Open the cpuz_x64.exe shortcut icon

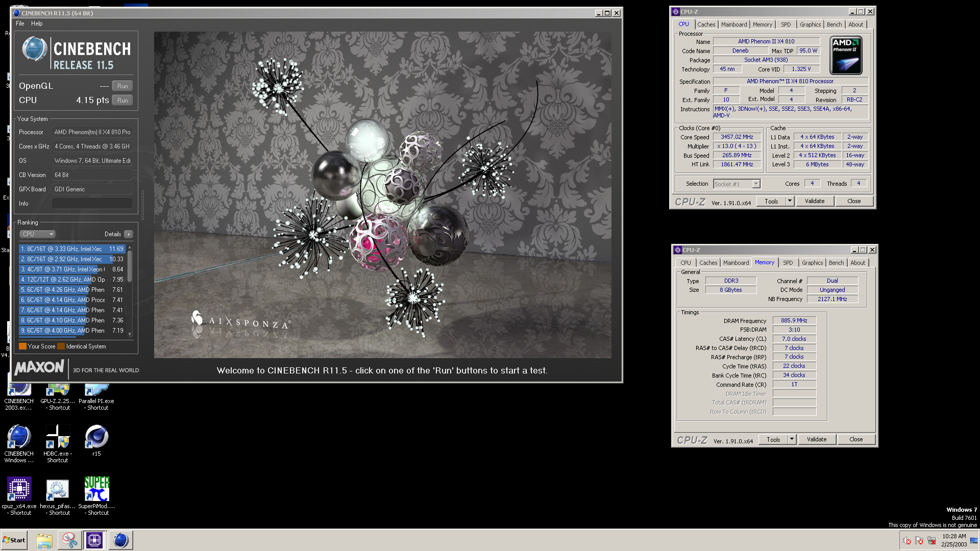pos(19,495)
